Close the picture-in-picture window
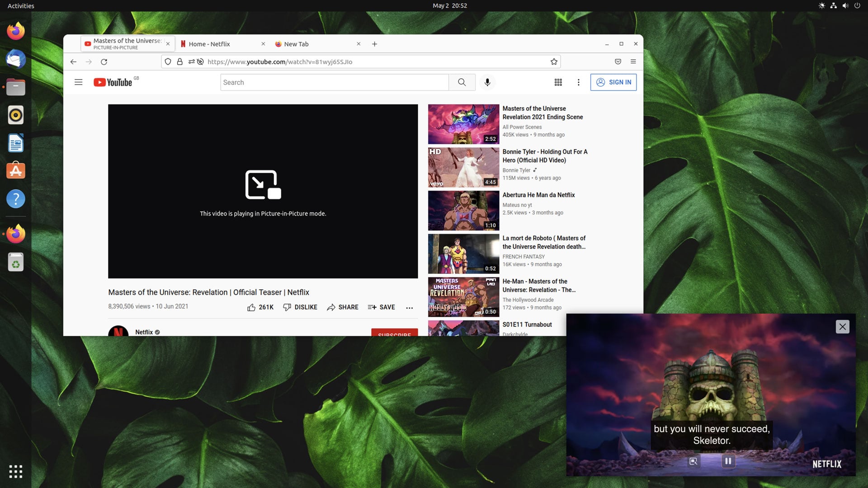868x488 pixels. tap(842, 327)
